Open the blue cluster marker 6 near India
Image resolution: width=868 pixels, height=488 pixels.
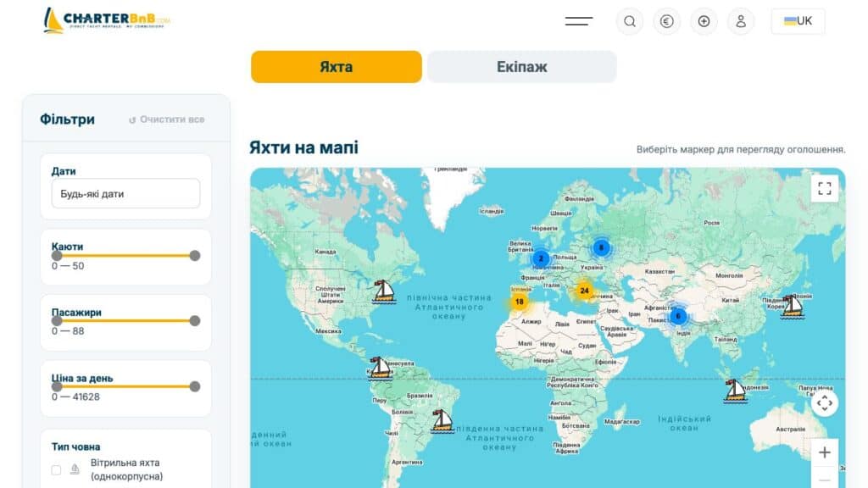point(678,316)
